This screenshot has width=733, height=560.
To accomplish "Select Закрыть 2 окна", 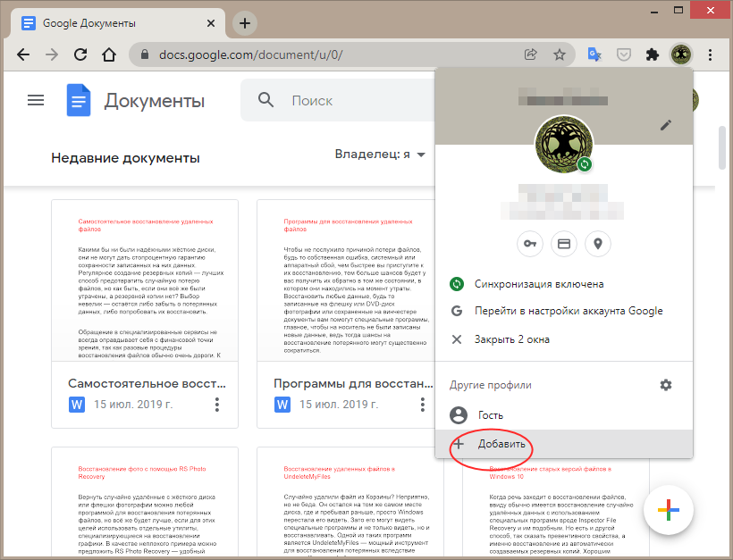I will (x=564, y=339).
